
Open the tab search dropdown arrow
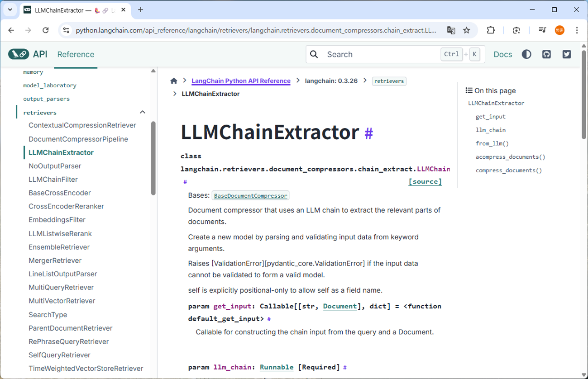pyautogui.click(x=10, y=9)
